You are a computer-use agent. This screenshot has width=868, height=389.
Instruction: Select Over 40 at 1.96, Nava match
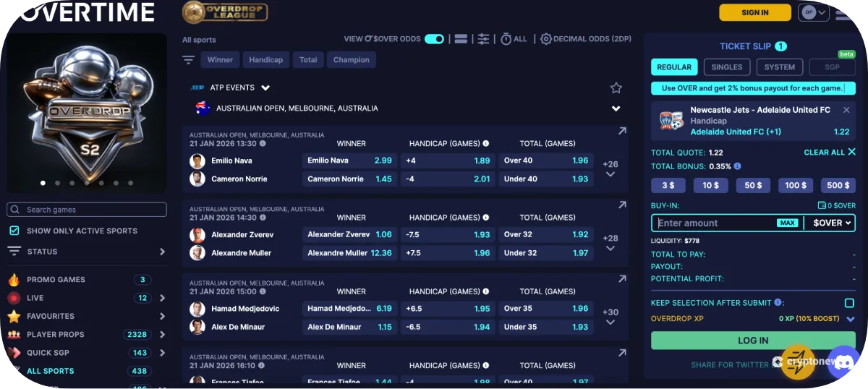[546, 161]
